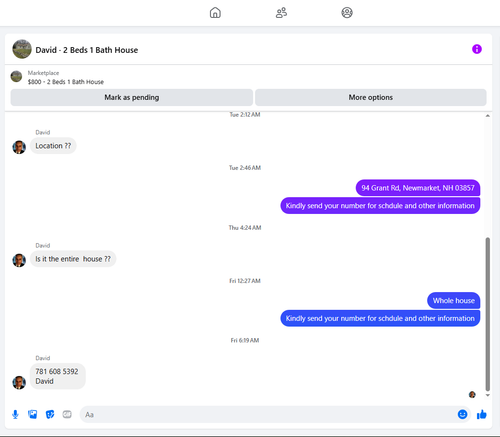Open conversation info purple icon
The image size is (500, 437).
pyautogui.click(x=477, y=49)
